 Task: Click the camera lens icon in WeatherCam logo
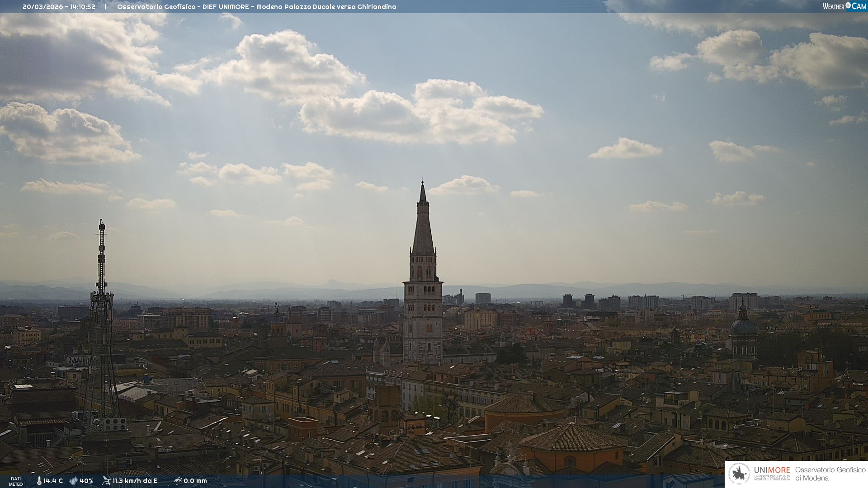click(848, 5)
